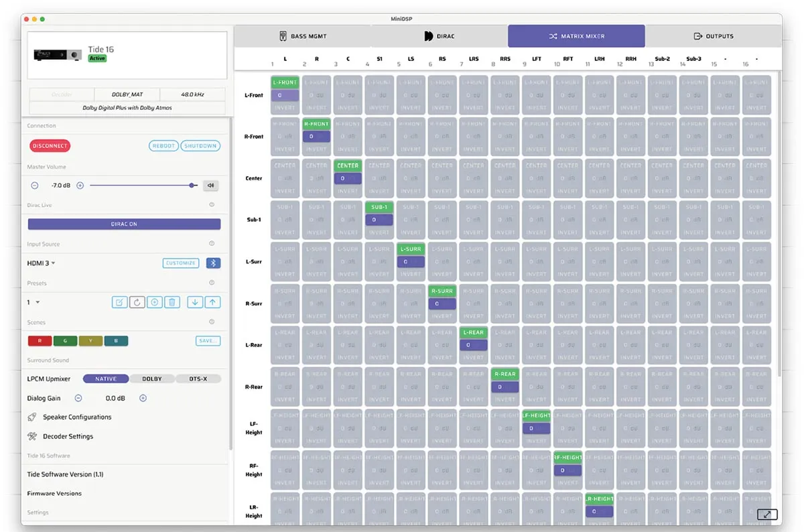Delete the preset with the trash icon
The height and width of the screenshot is (532, 804).
(172, 302)
